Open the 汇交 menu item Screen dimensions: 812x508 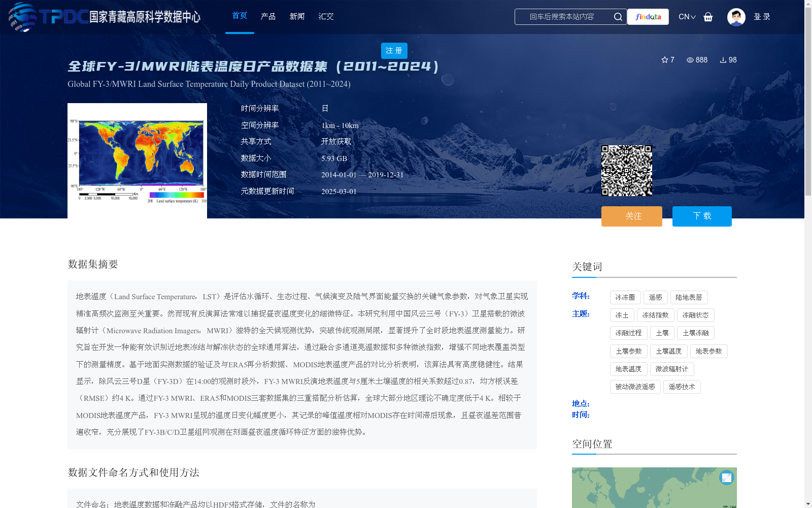326,16
